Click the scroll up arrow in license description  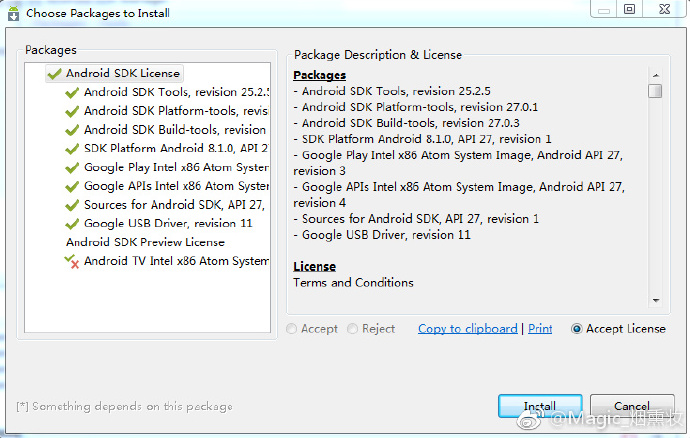coord(656,75)
